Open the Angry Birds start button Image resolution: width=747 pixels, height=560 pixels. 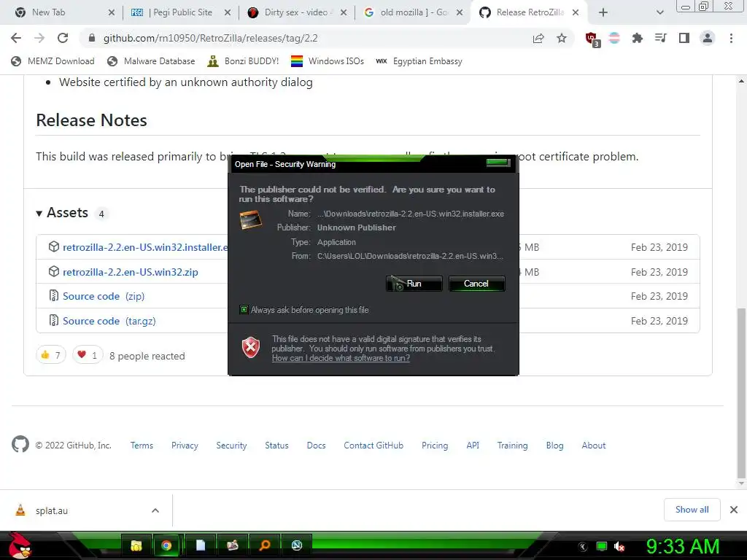coord(20,545)
